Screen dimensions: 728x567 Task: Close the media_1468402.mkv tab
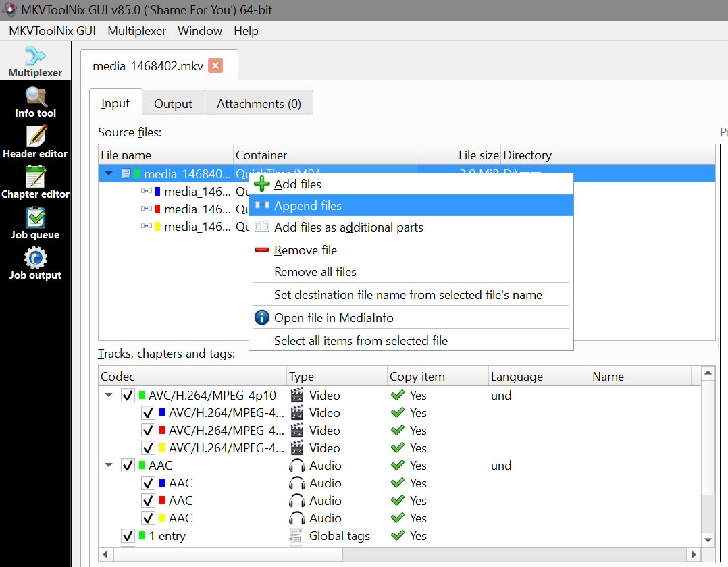tap(215, 66)
